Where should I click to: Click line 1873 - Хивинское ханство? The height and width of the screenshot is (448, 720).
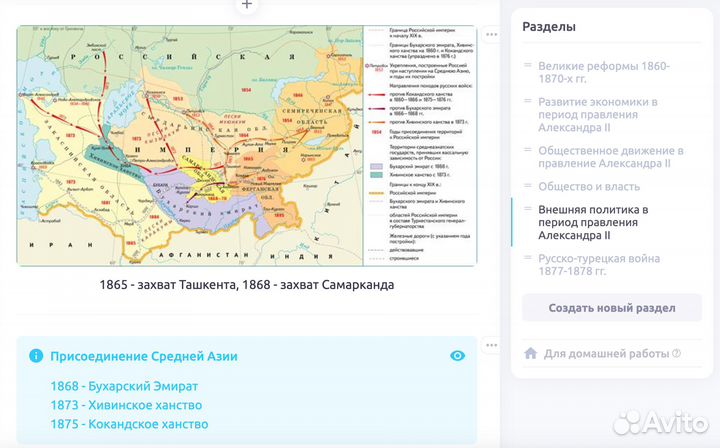(x=126, y=405)
